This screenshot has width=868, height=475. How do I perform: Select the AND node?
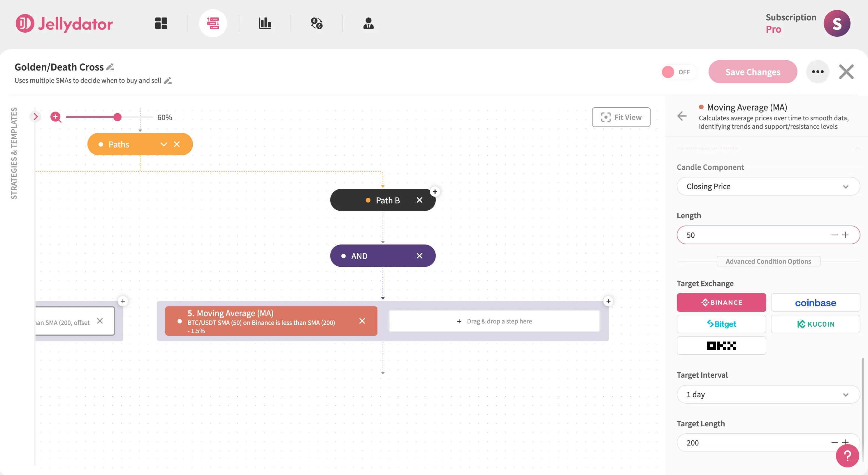(x=383, y=256)
